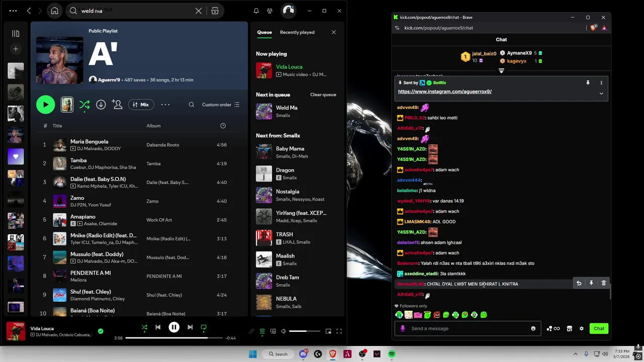Open Kick chat settings gear

point(582,328)
